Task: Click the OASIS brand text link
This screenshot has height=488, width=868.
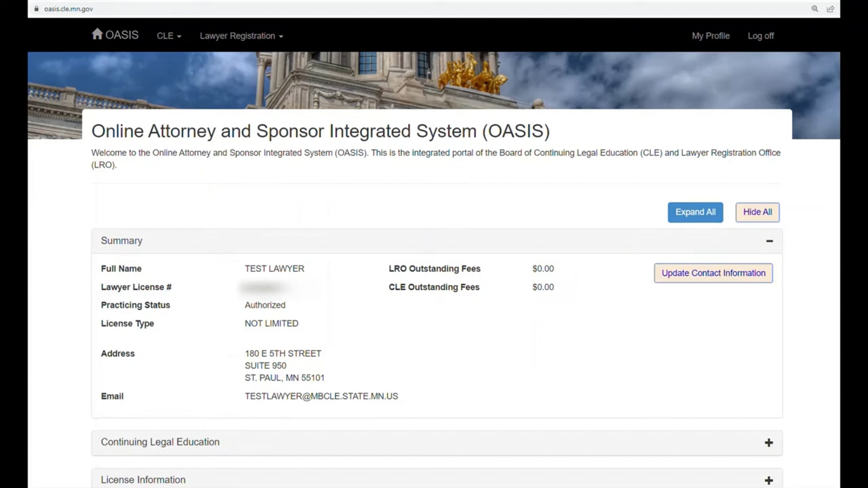Action: (122, 35)
